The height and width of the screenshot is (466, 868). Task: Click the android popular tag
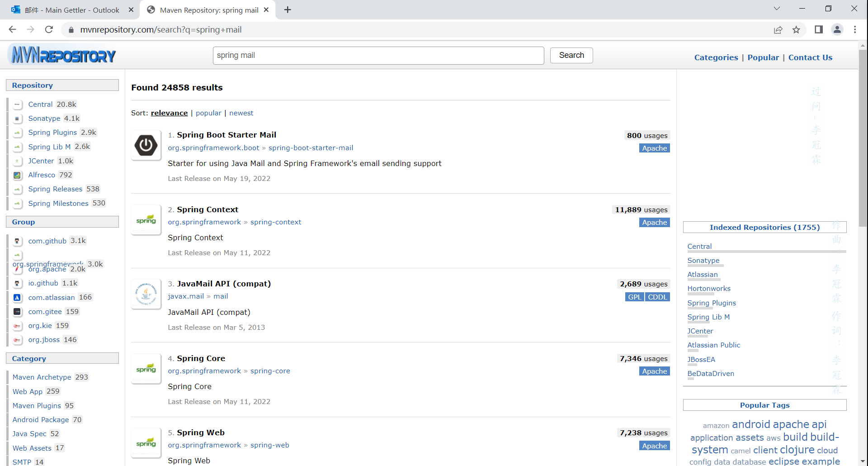(x=751, y=424)
